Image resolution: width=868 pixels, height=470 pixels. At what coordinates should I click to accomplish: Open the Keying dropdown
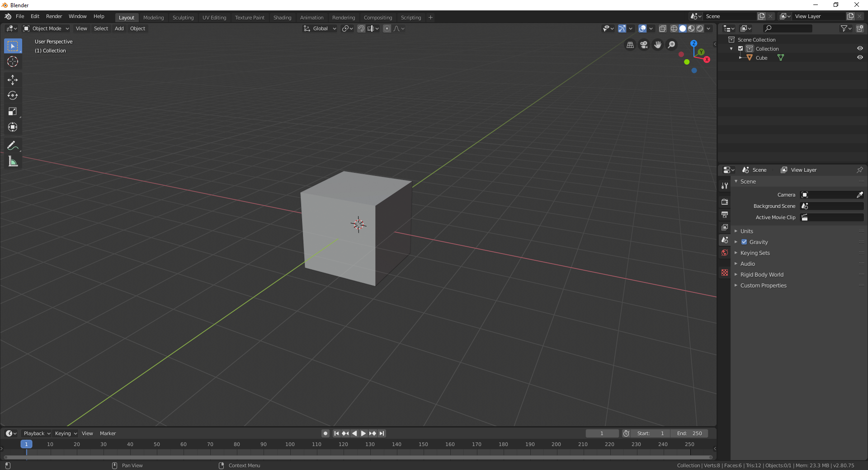(x=66, y=433)
